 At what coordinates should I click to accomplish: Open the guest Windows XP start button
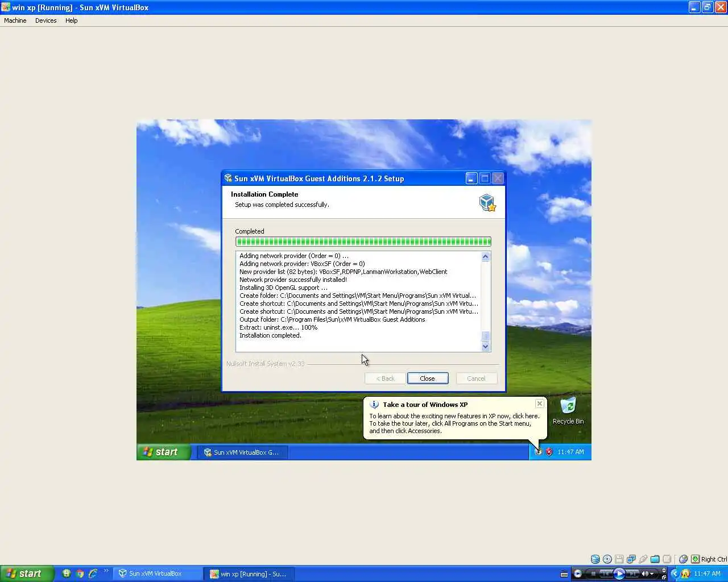click(x=163, y=452)
